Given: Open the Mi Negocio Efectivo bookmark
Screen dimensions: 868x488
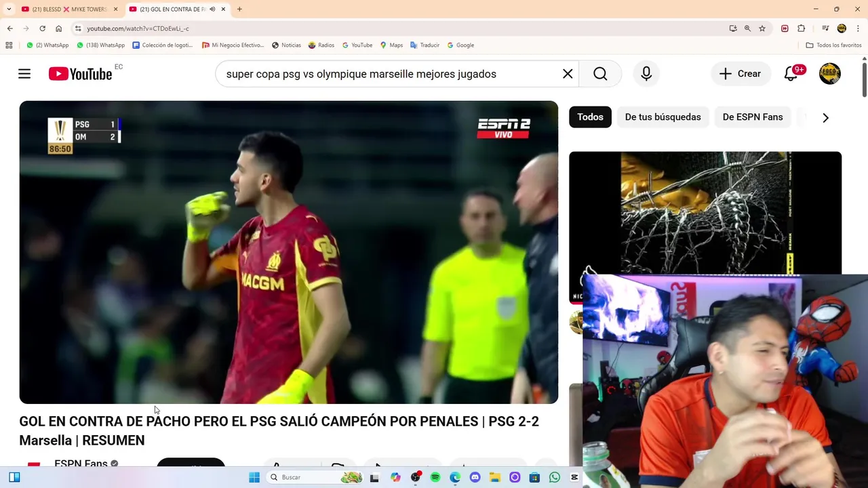Looking at the screenshot, I should pyautogui.click(x=233, y=45).
